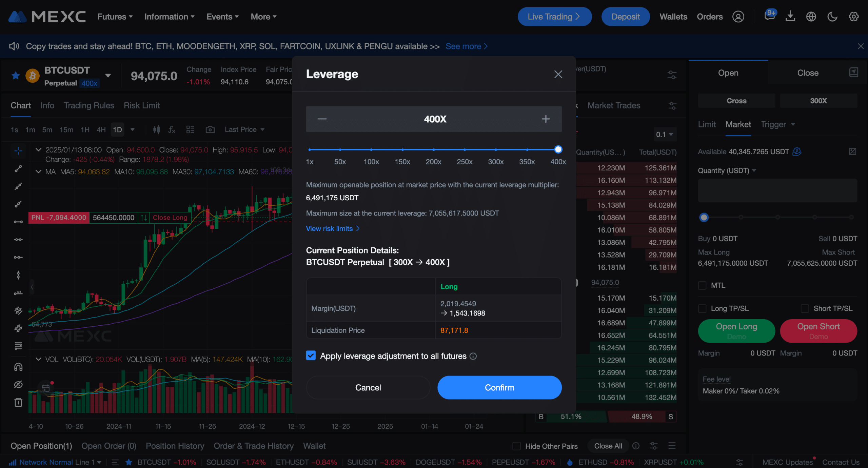Favorite BTCUSDT with star icon
This screenshot has height=468, width=868.
(x=16, y=75)
